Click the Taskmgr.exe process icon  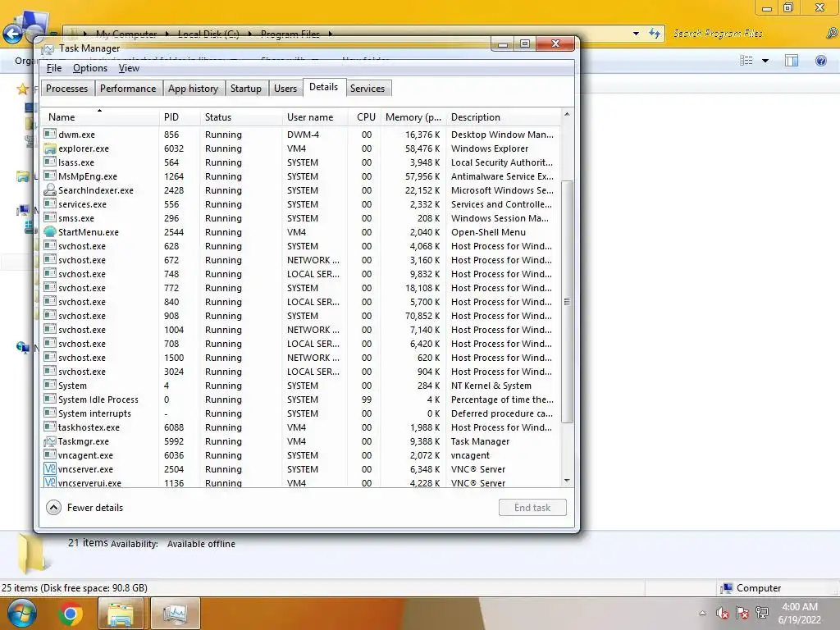[x=50, y=441]
